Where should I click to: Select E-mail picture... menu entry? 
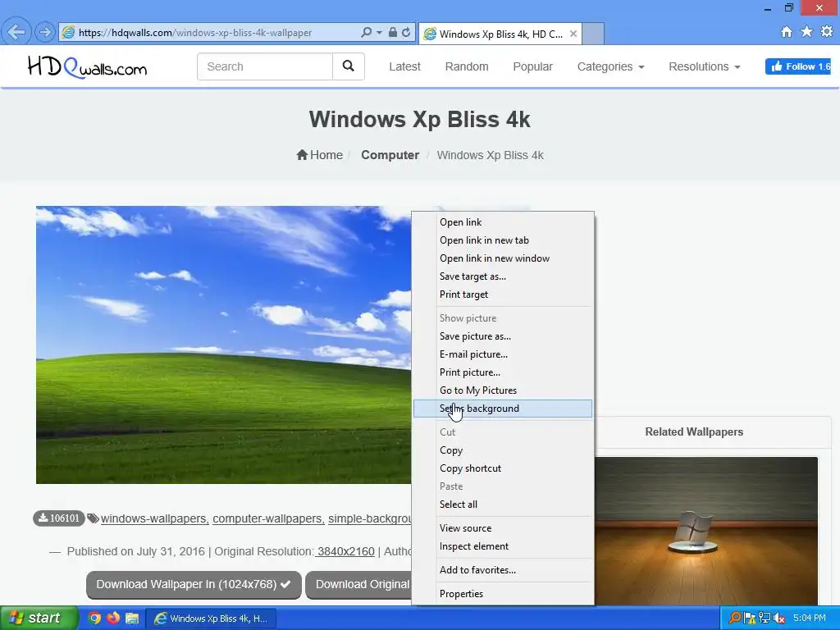point(503,354)
